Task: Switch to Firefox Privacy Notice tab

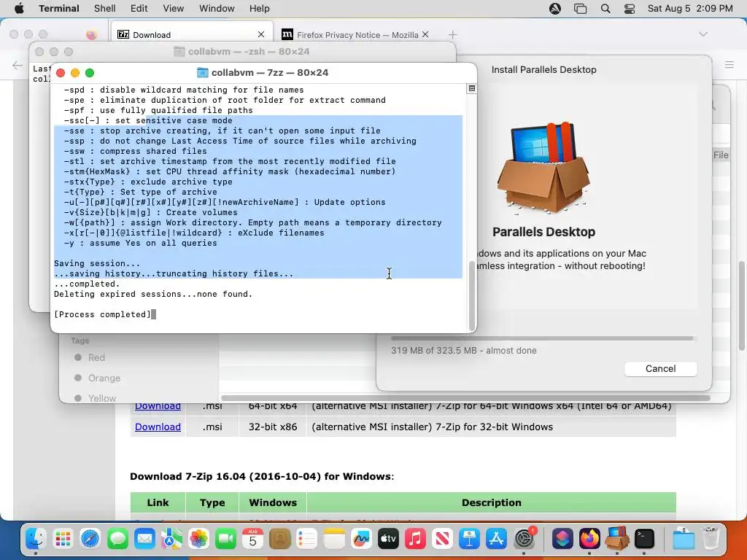Action: 356,35
